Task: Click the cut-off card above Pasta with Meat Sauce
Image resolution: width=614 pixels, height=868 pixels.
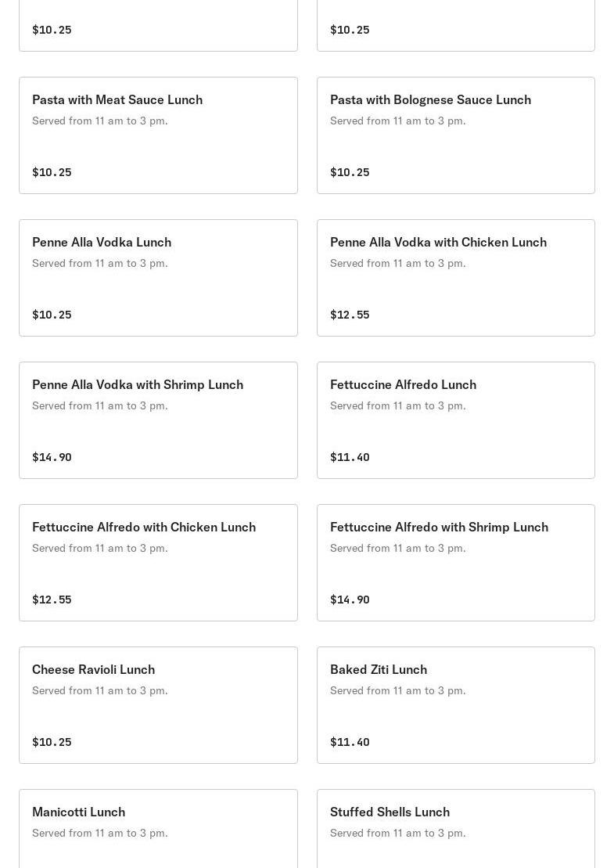Action: (158, 25)
